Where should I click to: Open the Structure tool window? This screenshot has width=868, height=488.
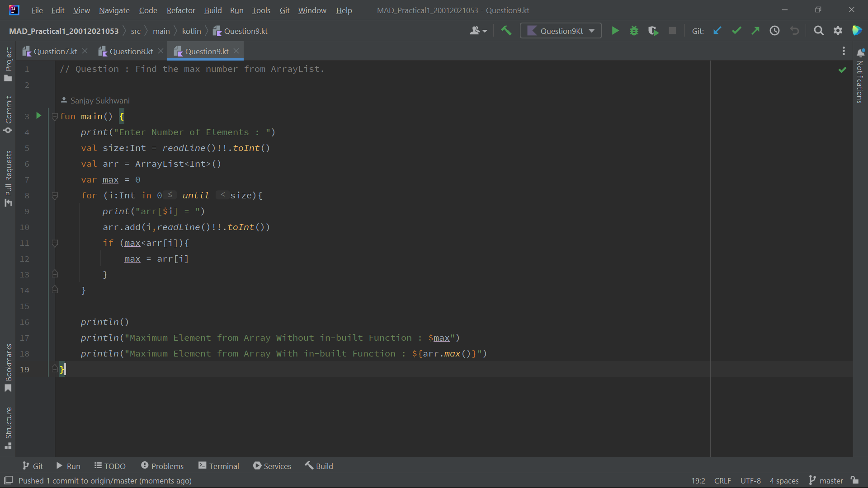point(8,428)
